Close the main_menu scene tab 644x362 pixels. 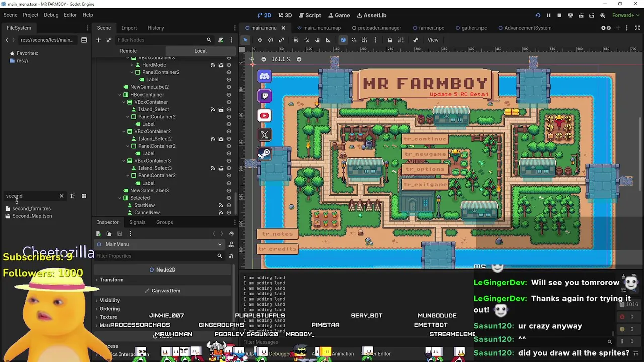[283, 28]
